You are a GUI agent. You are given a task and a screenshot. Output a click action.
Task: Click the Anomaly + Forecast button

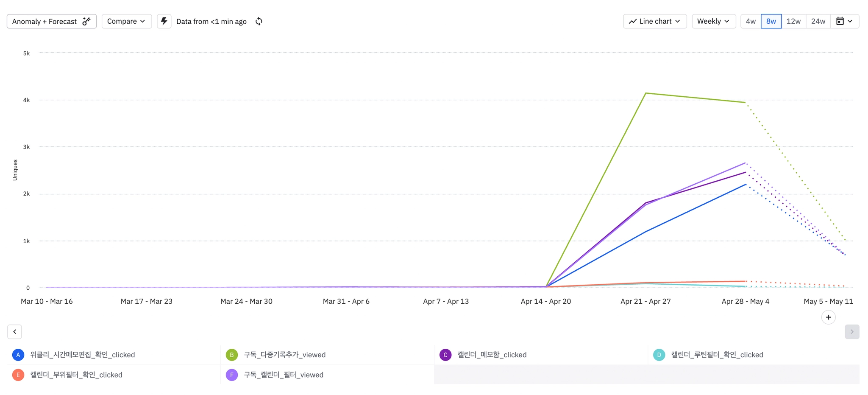[x=51, y=21]
